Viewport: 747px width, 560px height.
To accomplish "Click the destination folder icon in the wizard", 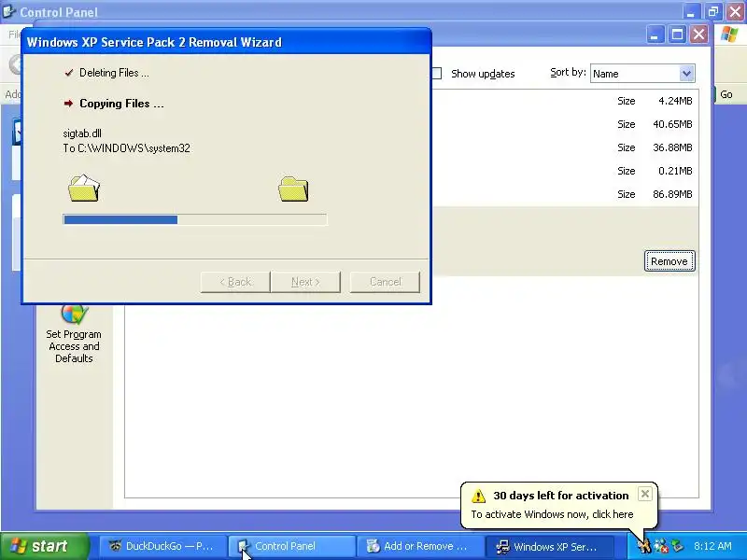I will coord(293,189).
